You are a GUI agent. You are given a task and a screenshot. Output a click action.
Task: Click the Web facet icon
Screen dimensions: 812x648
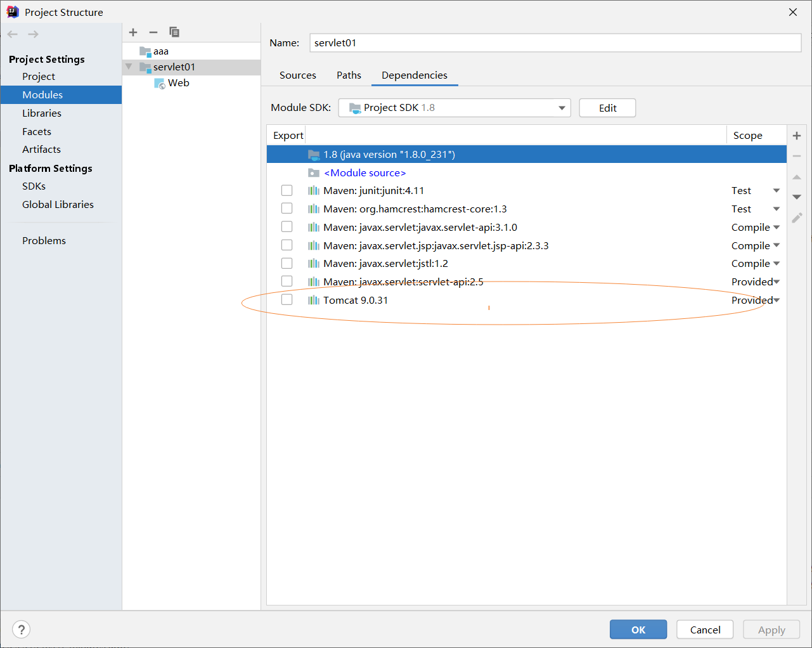point(160,83)
